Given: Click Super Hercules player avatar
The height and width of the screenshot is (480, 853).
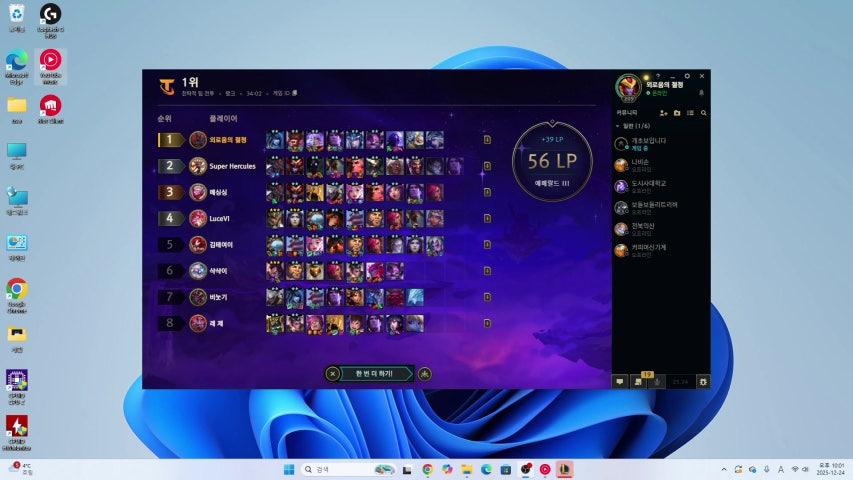Looking at the screenshot, I should click(x=198, y=166).
